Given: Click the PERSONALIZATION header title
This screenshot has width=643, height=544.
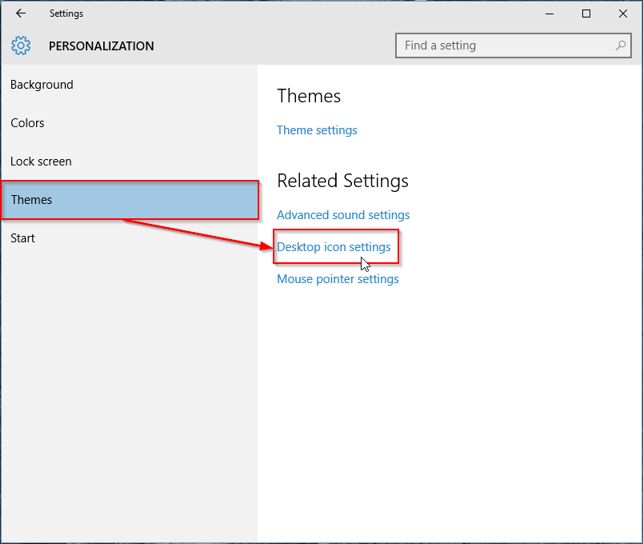Looking at the screenshot, I should pos(101,46).
